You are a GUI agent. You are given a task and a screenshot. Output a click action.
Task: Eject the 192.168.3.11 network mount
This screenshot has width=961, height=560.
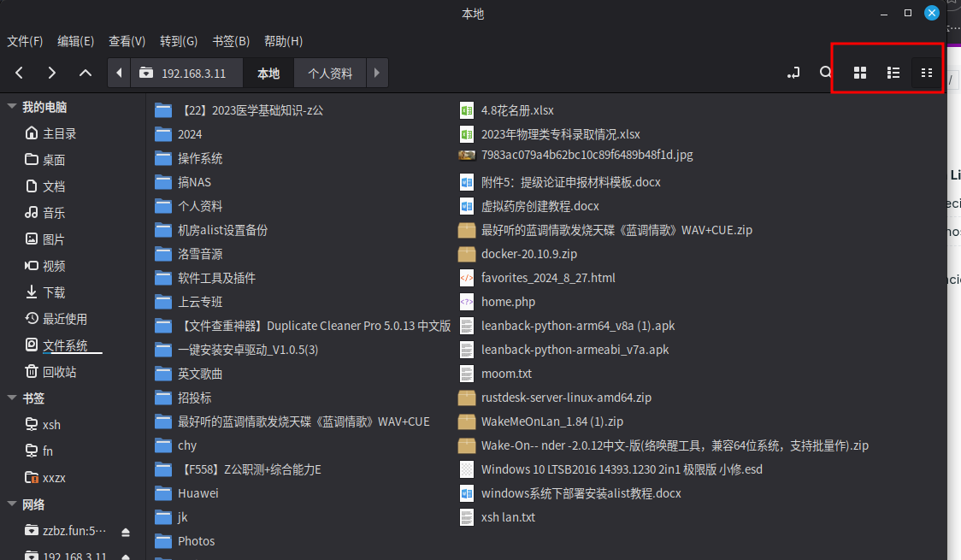point(125,555)
